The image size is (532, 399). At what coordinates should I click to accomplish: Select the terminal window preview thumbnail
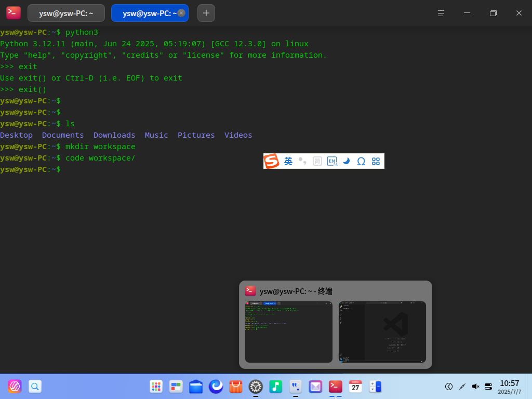pyautogui.click(x=289, y=332)
